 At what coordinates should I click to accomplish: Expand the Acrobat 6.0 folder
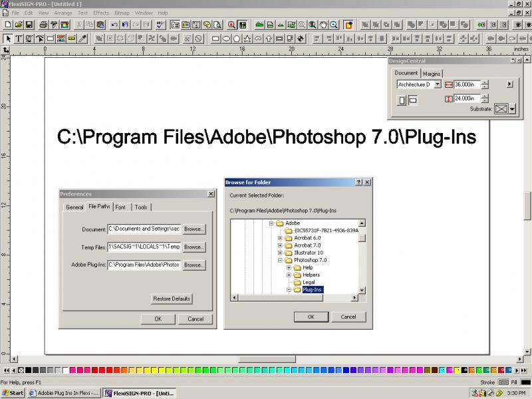280,238
